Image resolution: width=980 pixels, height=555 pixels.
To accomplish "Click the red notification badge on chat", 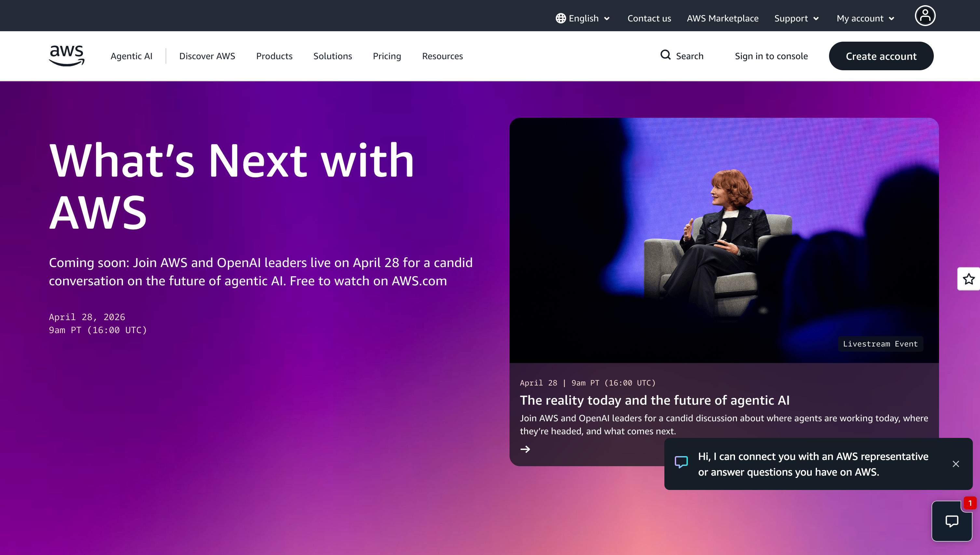I will tap(970, 503).
